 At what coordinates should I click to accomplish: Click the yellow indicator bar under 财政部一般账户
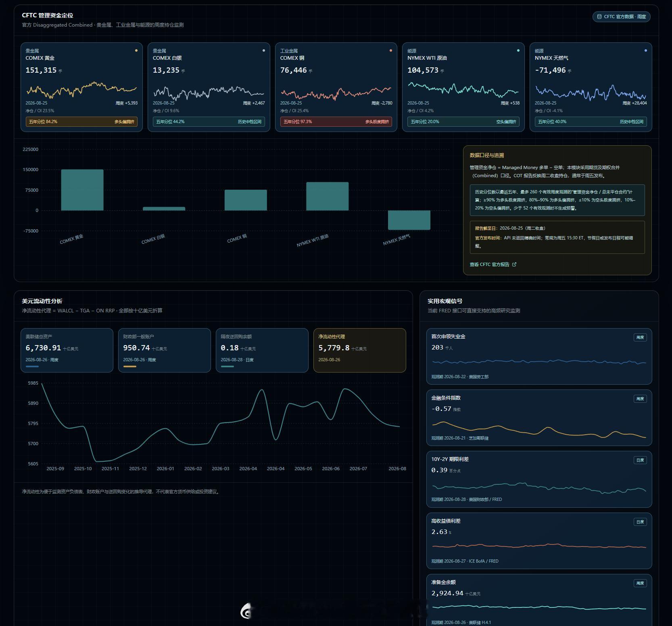click(x=130, y=366)
